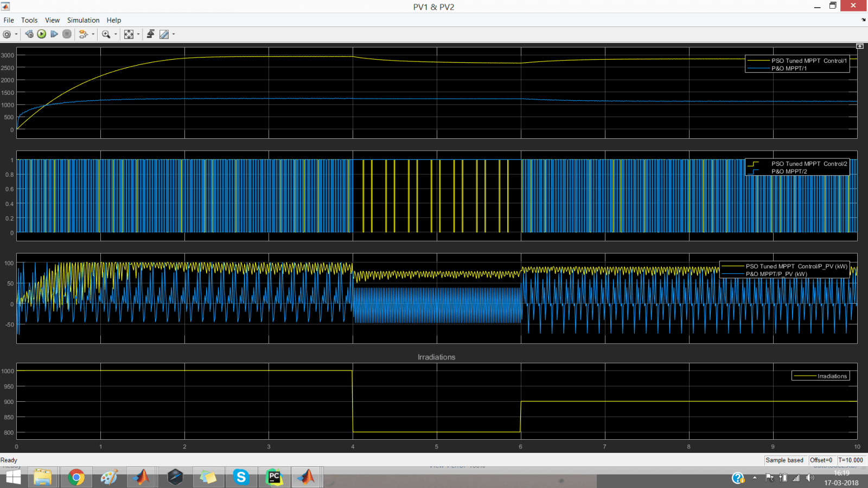Click the Step Forward button
Image resolution: width=868 pixels, height=488 pixels.
click(54, 34)
